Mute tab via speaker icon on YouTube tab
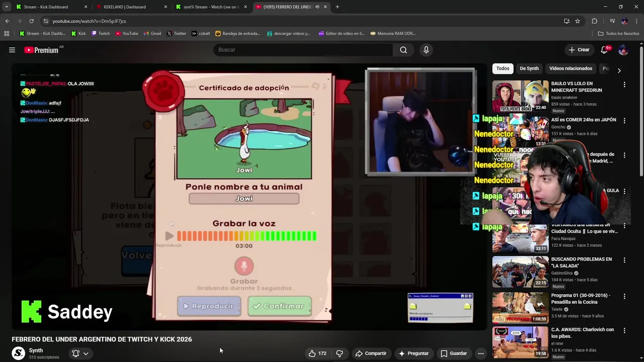Viewport: 644px width, 362px height. click(x=317, y=7)
